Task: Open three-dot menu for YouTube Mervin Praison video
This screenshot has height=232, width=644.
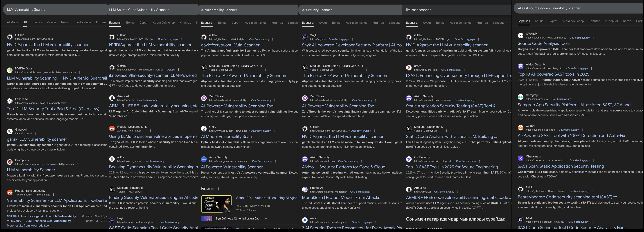Action: 273,206
